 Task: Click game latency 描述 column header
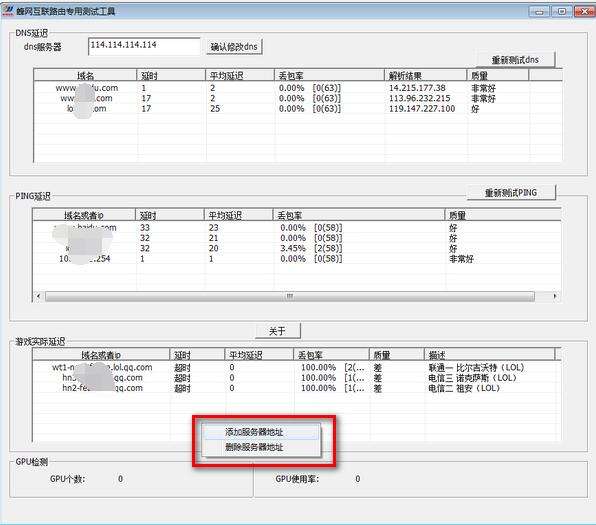click(489, 355)
